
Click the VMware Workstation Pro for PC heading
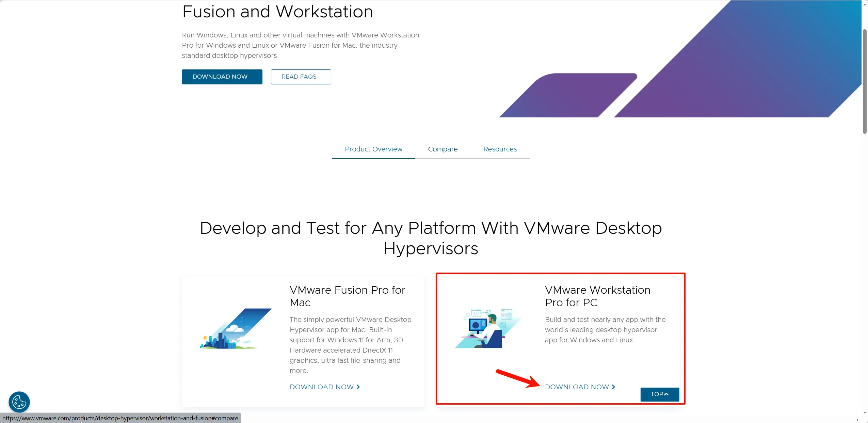pyautogui.click(x=597, y=296)
